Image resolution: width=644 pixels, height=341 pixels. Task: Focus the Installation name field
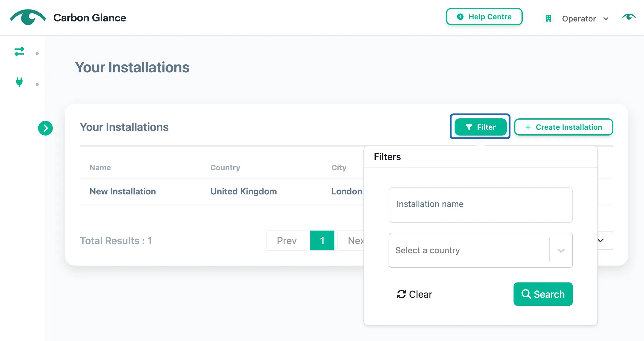(x=480, y=205)
